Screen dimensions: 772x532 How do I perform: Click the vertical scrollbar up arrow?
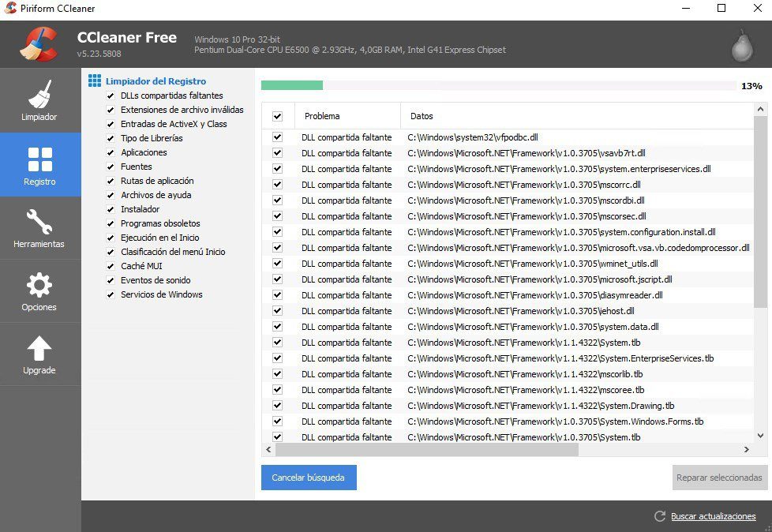point(761,109)
